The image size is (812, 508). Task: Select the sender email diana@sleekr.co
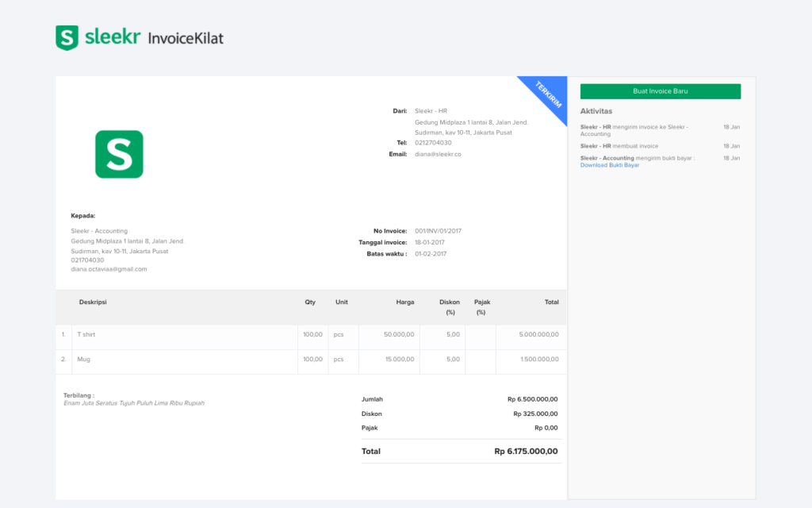click(x=438, y=154)
